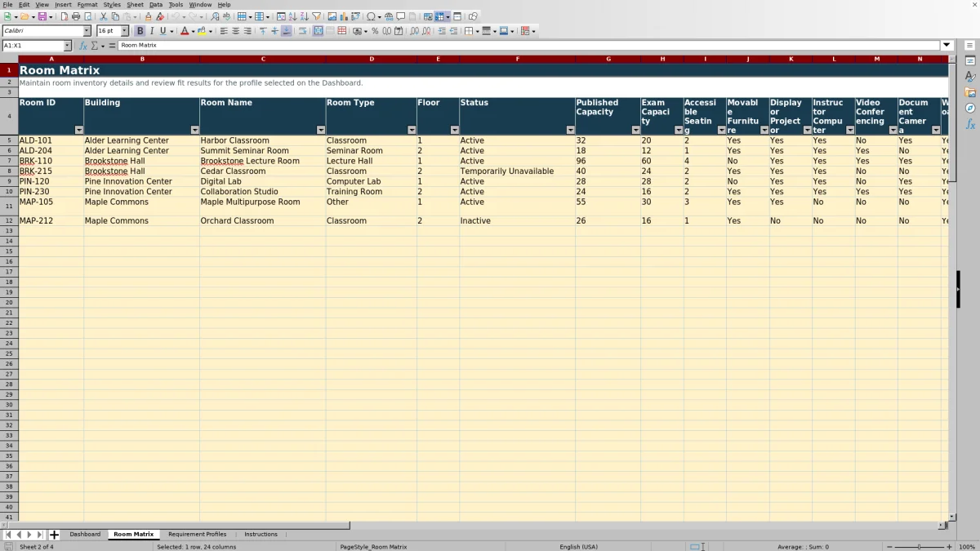Image resolution: width=980 pixels, height=551 pixels.
Task: Click the formula input line
Action: (529, 46)
